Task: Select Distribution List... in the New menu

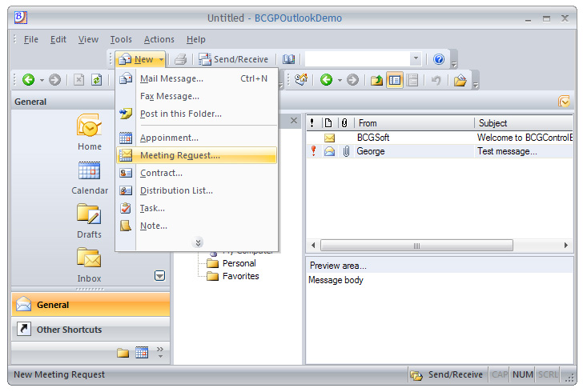Action: pyautogui.click(x=176, y=190)
